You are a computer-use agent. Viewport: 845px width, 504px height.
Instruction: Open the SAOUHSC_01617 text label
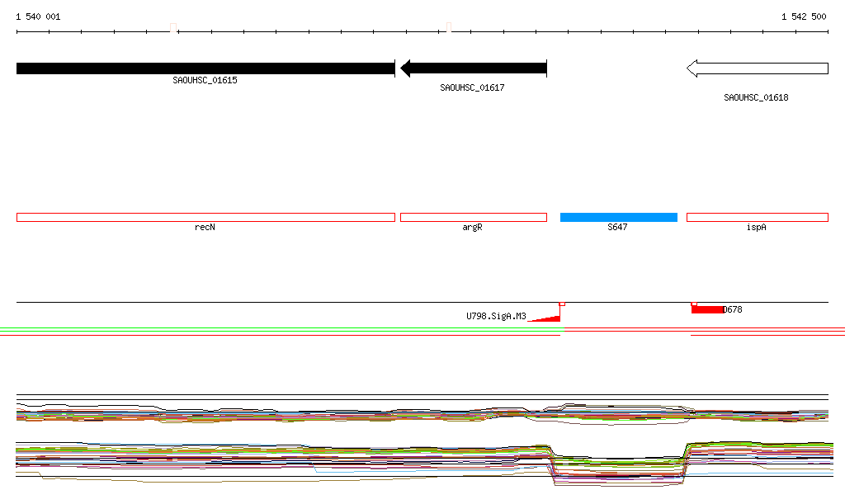[472, 87]
